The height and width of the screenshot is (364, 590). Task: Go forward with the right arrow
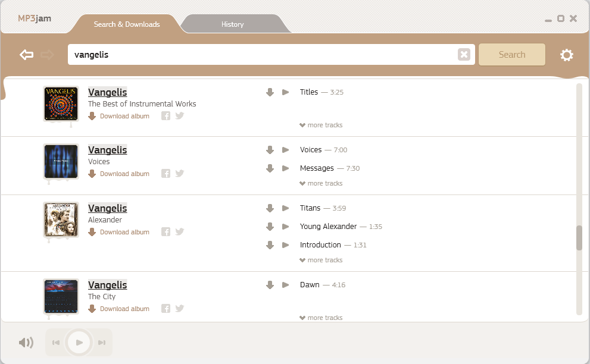pos(47,55)
